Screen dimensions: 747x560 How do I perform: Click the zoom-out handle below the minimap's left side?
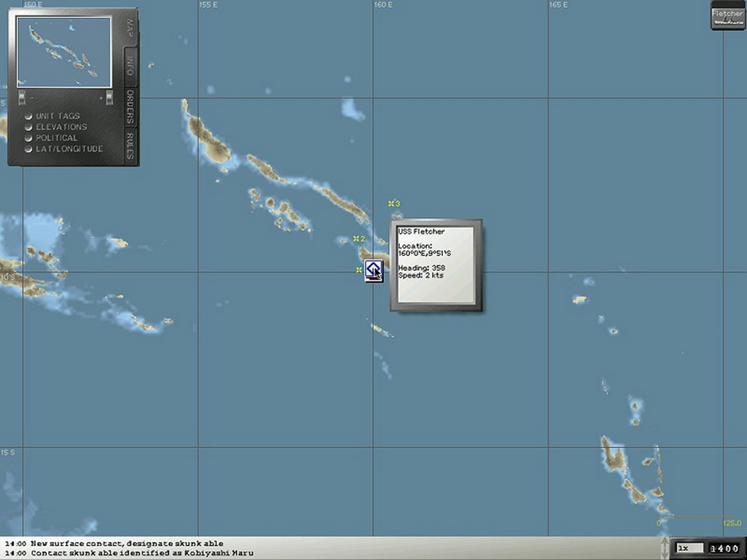coord(22,97)
